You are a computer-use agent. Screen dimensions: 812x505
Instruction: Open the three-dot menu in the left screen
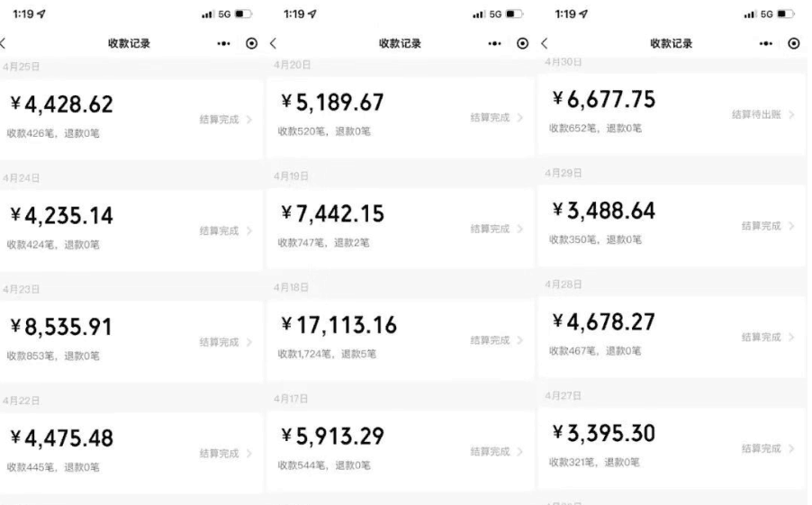(224, 43)
